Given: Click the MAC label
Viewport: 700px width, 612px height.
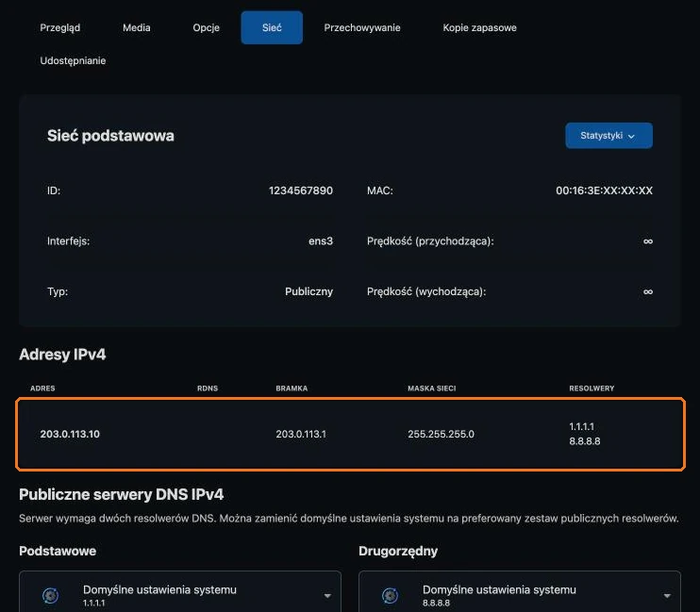Looking at the screenshot, I should coord(380,190).
